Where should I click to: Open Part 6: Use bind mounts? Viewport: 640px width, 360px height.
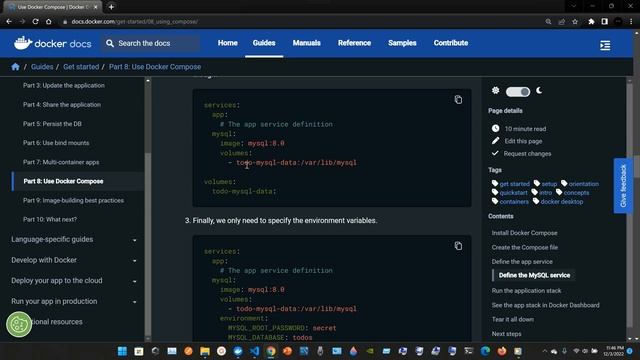(x=56, y=143)
